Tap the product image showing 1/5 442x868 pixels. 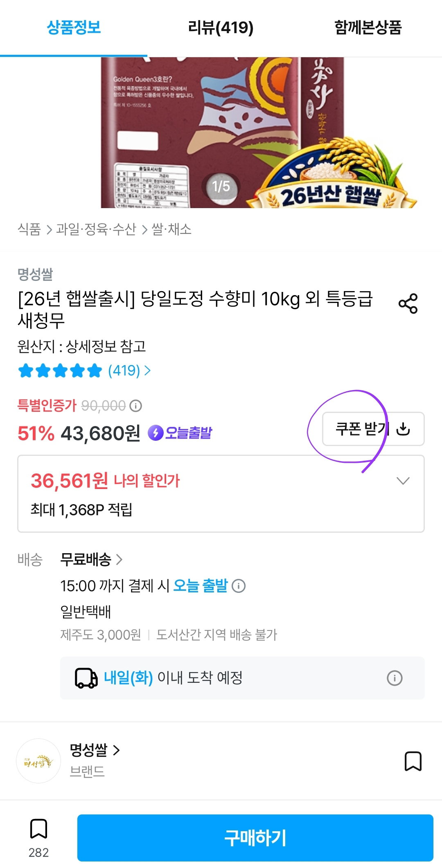[x=221, y=132]
